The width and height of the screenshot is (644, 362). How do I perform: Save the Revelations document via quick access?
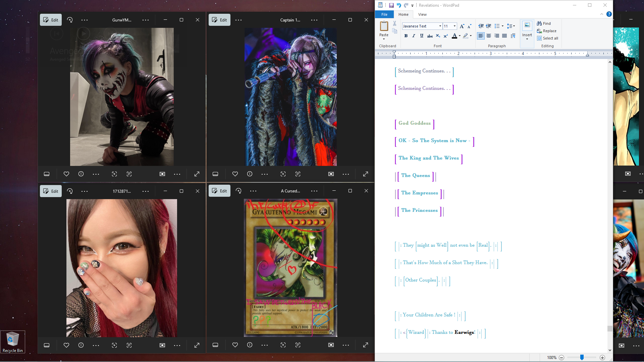click(x=391, y=5)
